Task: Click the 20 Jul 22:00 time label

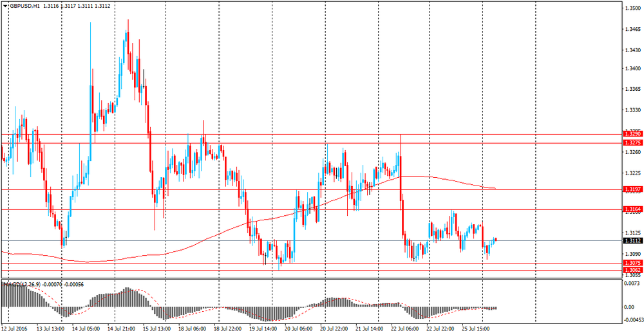Action: point(334,329)
